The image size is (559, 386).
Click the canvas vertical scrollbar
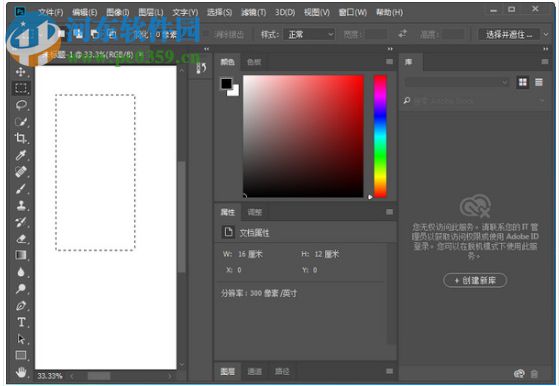[x=181, y=217]
